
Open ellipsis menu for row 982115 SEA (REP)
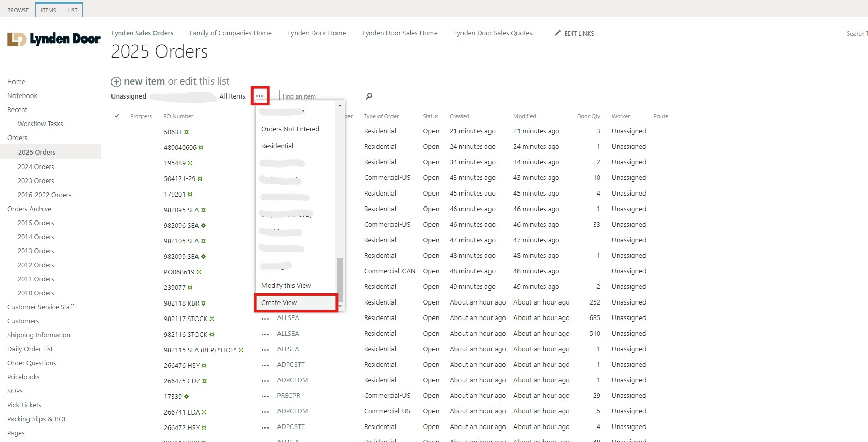[265, 350]
